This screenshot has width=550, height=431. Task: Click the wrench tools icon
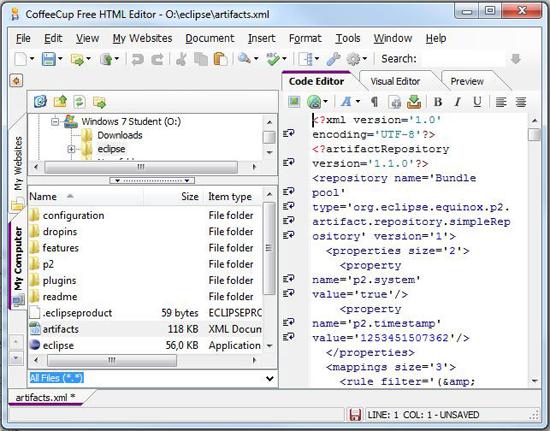333,59
